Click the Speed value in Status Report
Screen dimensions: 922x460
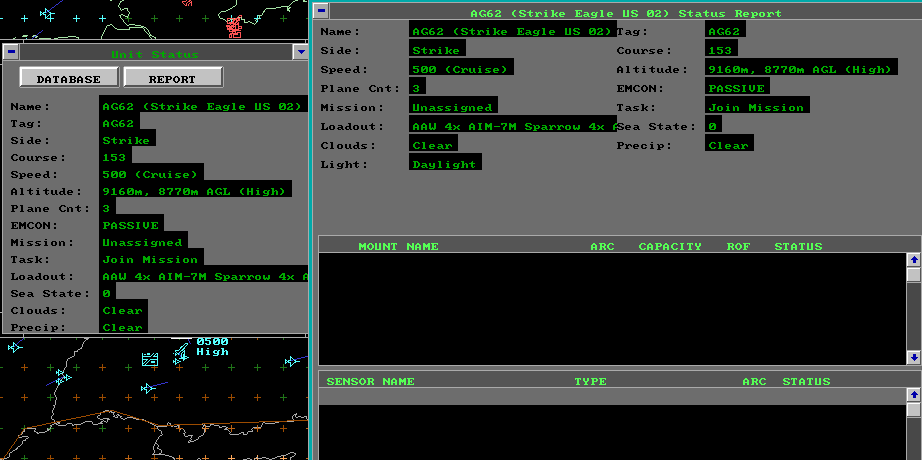pyautogui.click(x=462, y=69)
